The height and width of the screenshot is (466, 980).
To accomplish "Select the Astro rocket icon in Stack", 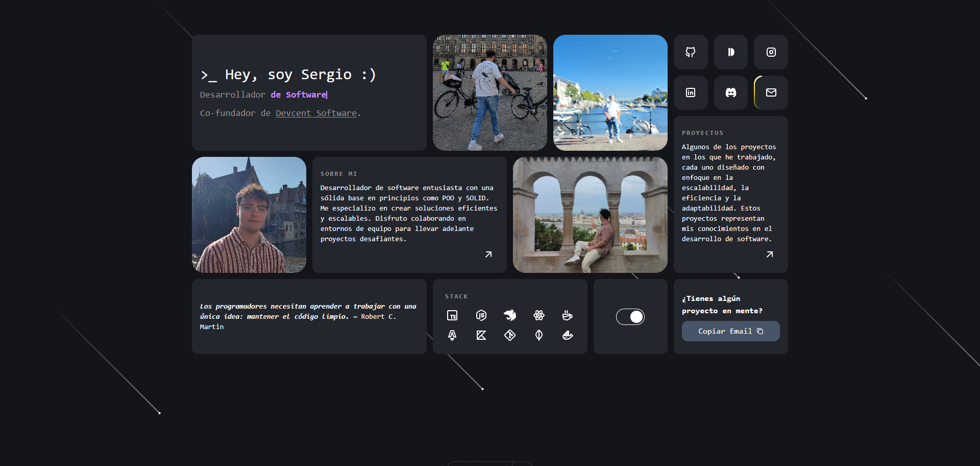I will [452, 335].
